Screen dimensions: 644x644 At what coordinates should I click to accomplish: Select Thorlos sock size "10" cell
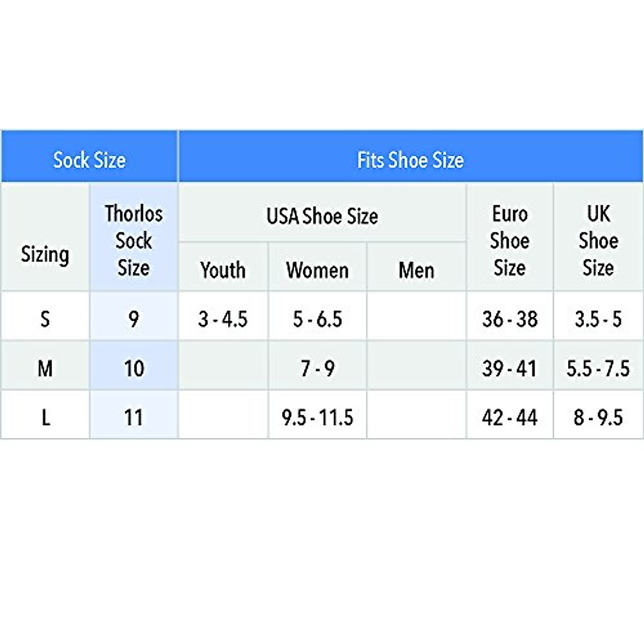point(134,369)
